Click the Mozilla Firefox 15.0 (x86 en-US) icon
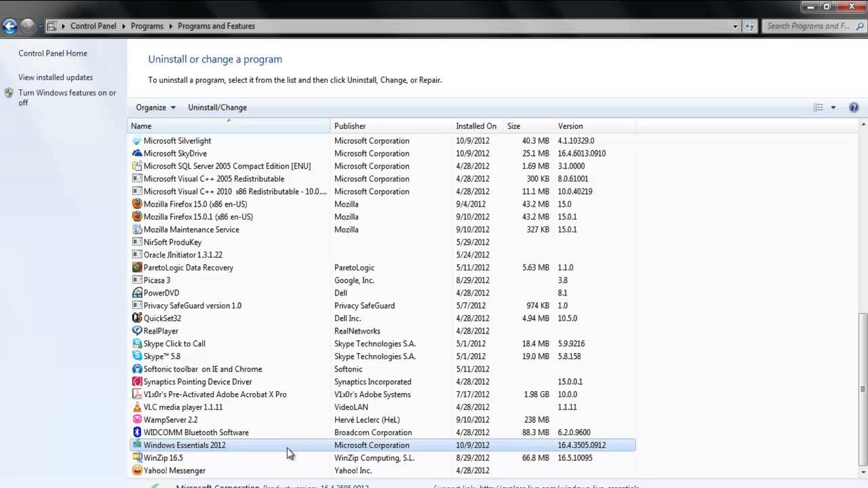This screenshot has height=488, width=868. (137, 204)
